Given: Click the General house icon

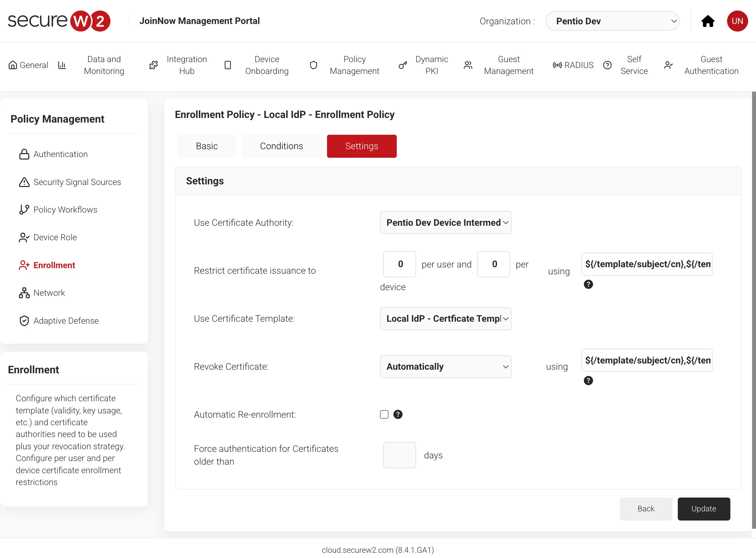Looking at the screenshot, I should [x=12, y=65].
